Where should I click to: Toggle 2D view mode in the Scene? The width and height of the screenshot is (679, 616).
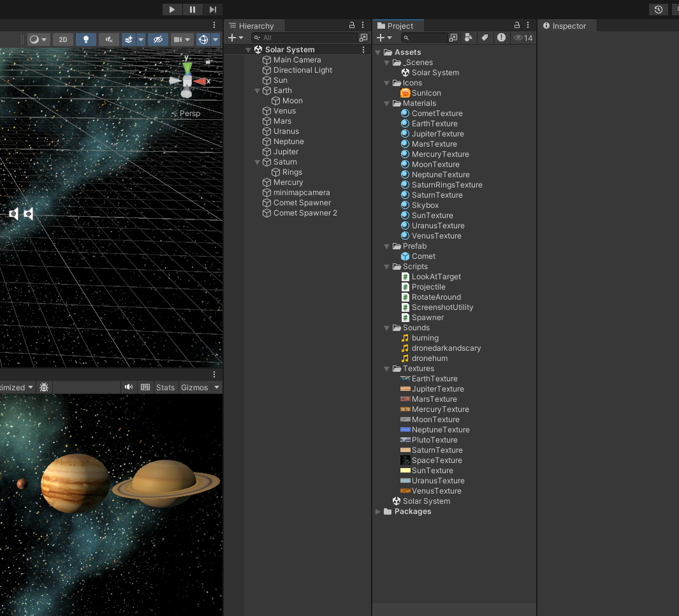pyautogui.click(x=63, y=40)
